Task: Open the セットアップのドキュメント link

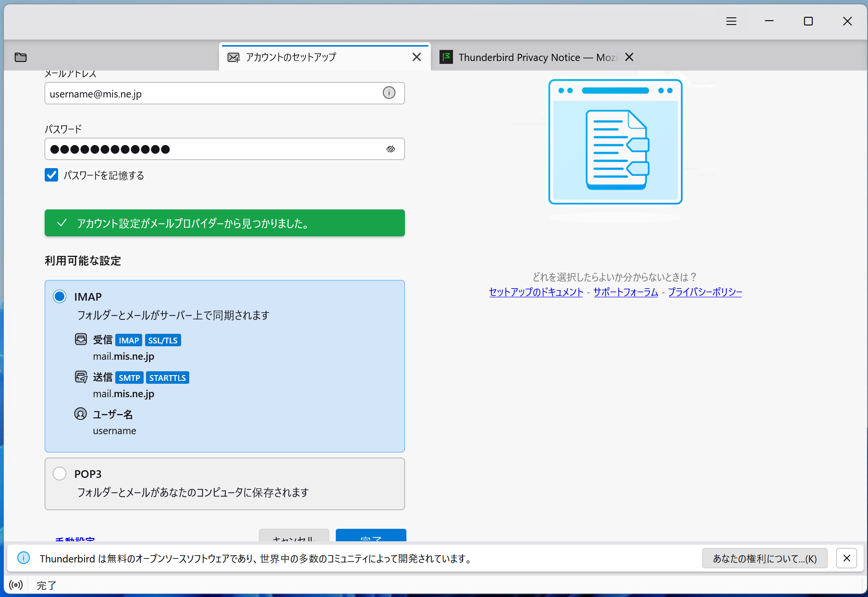Action: click(x=536, y=292)
